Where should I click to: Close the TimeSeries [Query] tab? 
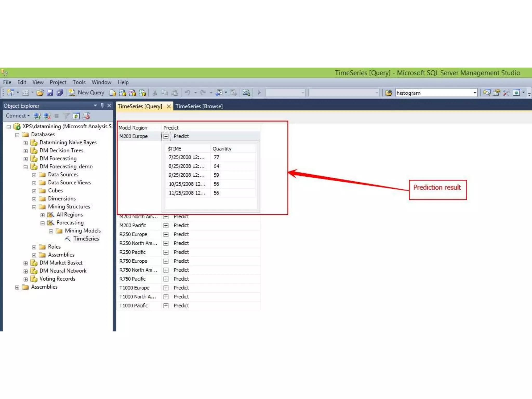169,106
